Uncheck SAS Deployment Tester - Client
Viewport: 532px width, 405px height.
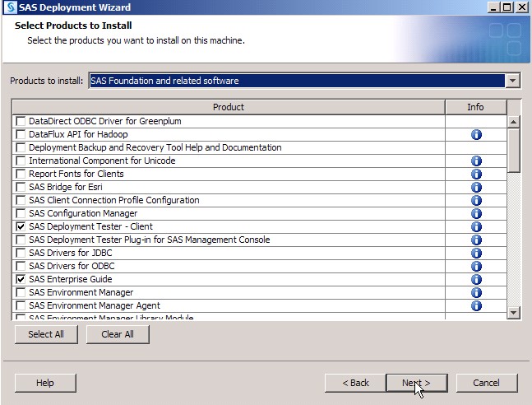(x=21, y=226)
